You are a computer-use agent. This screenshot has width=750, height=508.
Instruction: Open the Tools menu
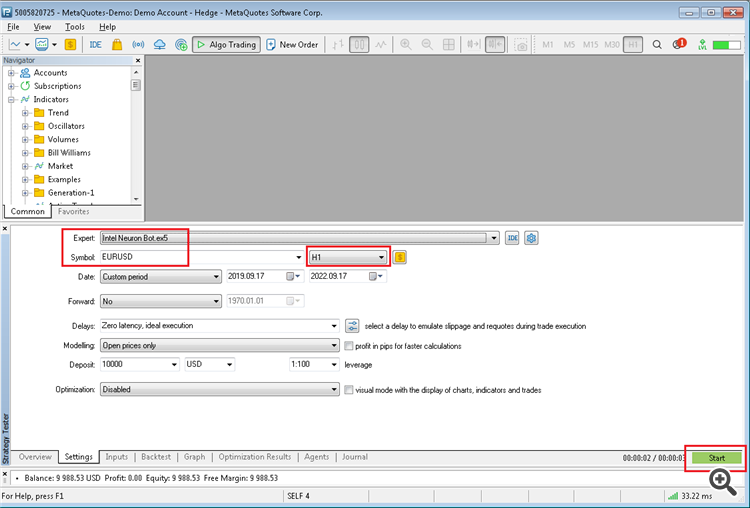tap(75, 27)
